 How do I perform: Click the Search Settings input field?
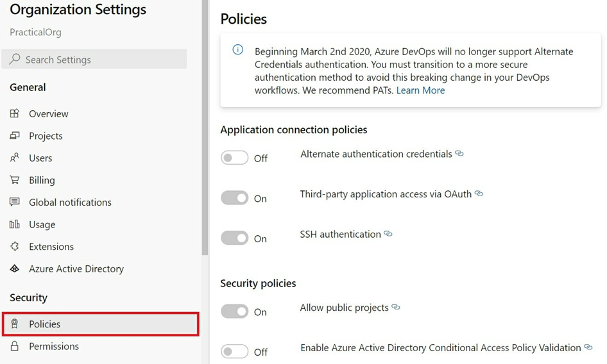94,59
